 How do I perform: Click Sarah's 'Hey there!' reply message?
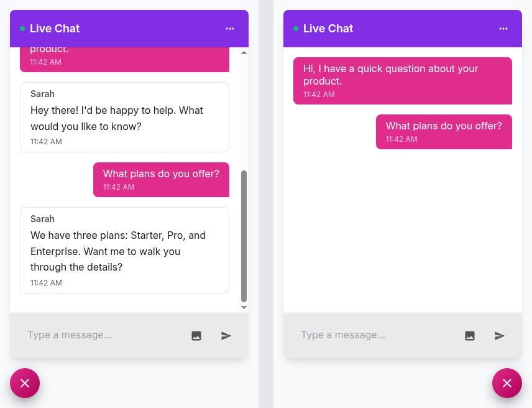[x=124, y=117]
